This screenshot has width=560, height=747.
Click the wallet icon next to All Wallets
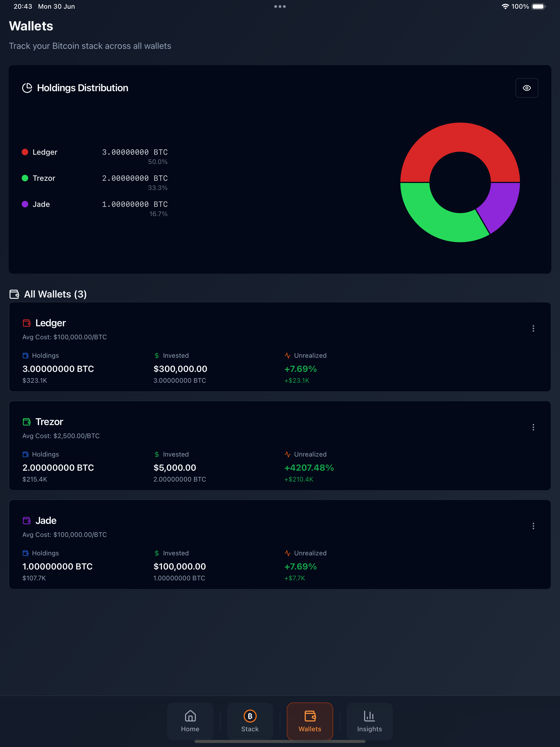[14, 294]
